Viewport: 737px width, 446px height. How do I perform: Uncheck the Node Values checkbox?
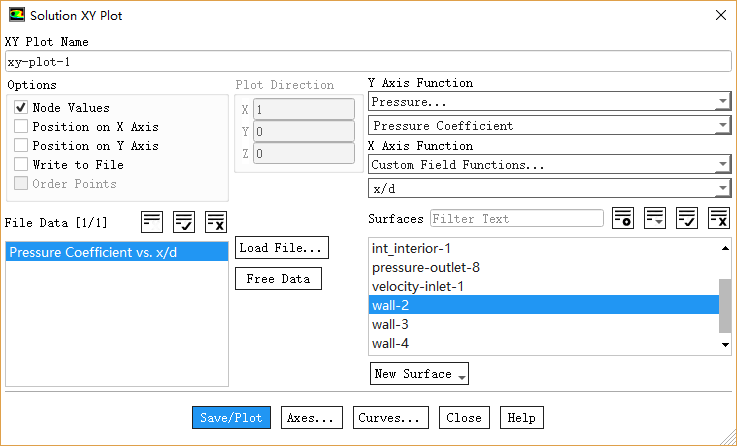pyautogui.click(x=21, y=107)
